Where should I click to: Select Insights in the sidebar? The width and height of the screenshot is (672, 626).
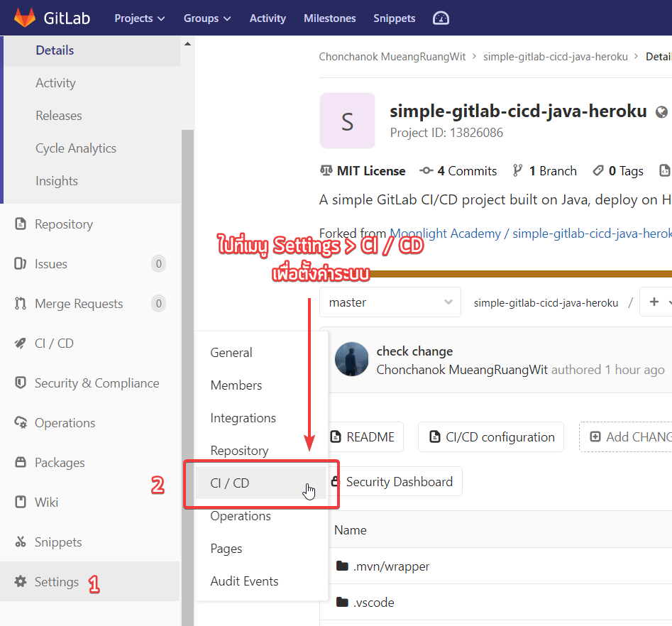point(57,180)
